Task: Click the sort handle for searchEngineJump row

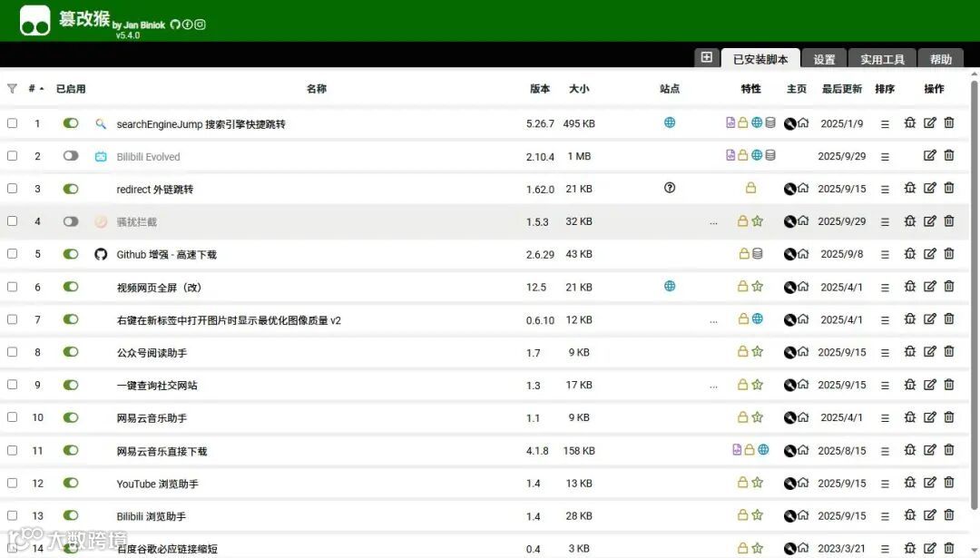Action: (885, 124)
